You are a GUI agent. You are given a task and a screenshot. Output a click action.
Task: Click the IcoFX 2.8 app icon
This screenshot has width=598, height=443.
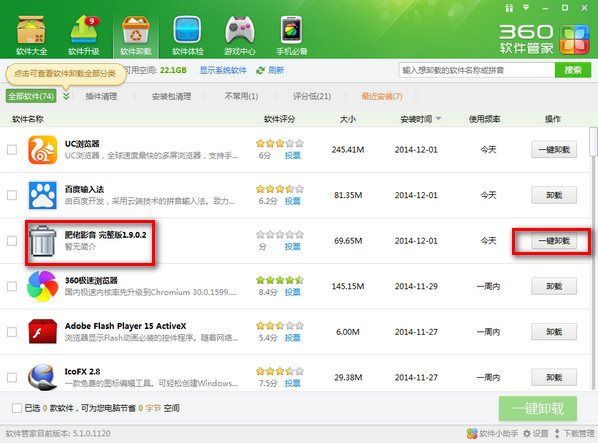43,377
